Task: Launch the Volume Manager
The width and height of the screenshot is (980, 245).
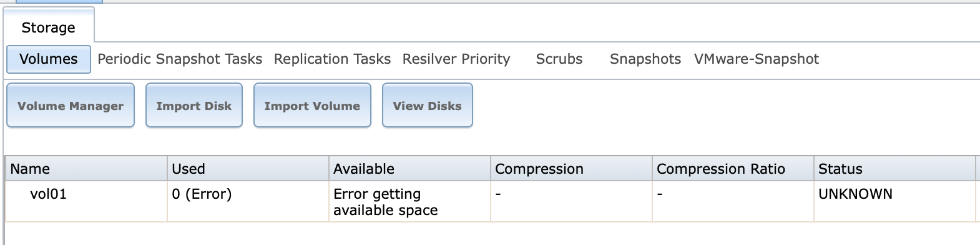Action: (71, 106)
